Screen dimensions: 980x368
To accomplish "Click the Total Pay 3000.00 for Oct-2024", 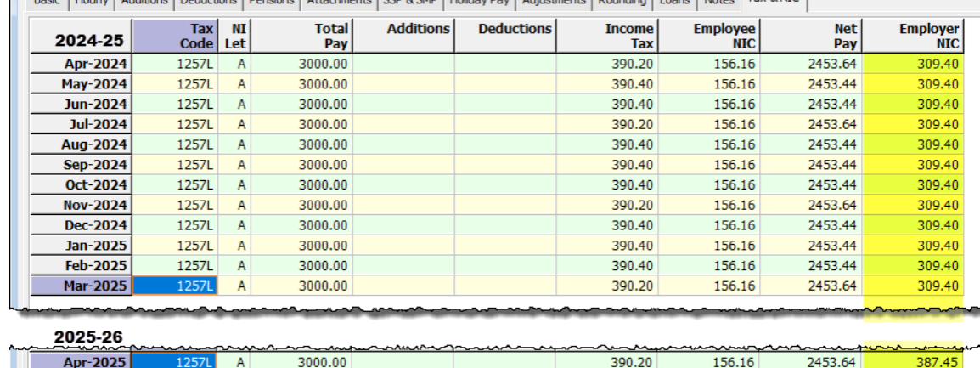I will pyautogui.click(x=301, y=184).
